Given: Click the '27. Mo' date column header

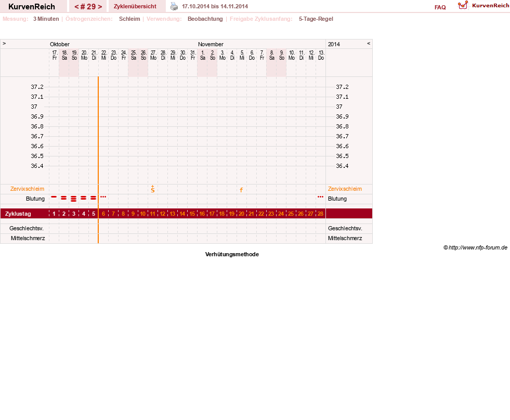Looking at the screenshot, I should click(153, 55).
